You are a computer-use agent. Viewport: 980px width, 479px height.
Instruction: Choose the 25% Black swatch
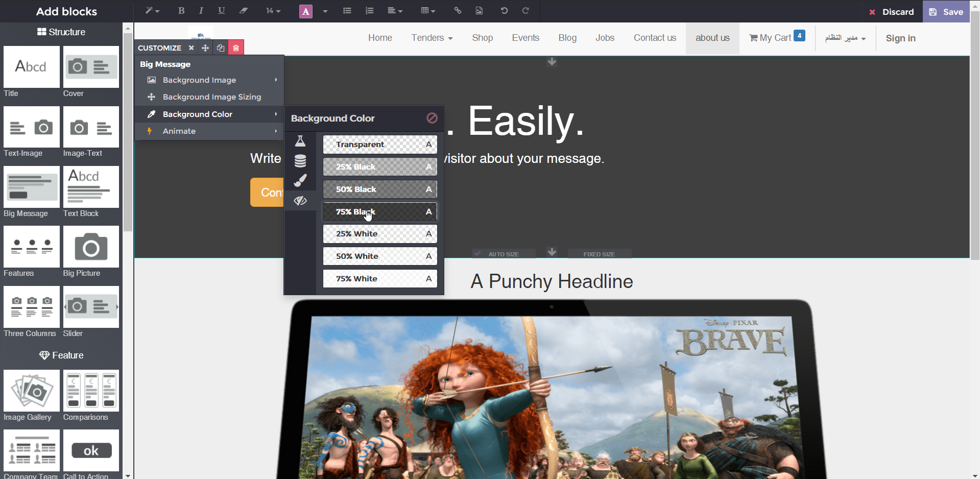[380, 167]
